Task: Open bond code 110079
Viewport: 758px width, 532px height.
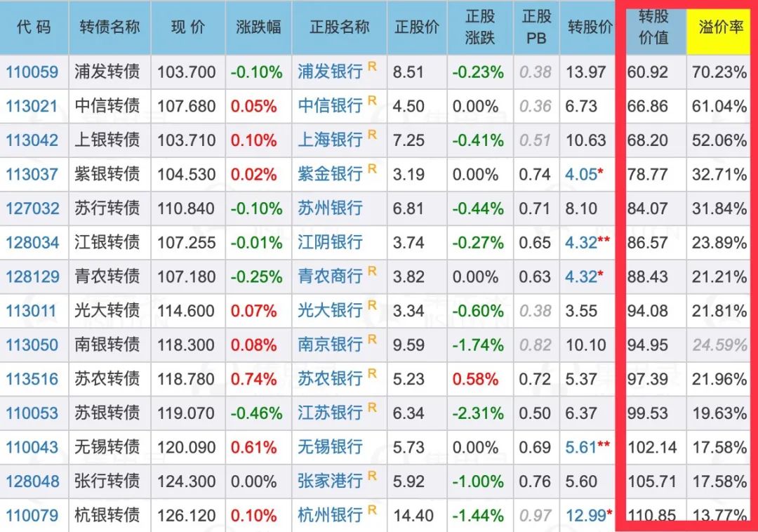Action: tap(32, 516)
